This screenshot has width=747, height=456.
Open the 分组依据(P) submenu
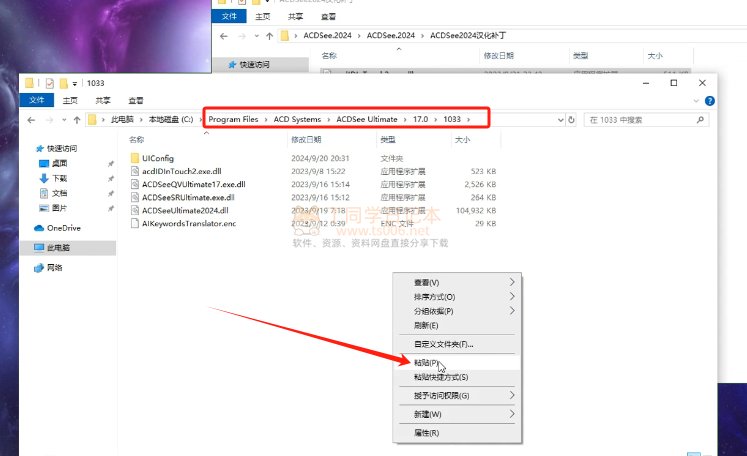(x=457, y=311)
